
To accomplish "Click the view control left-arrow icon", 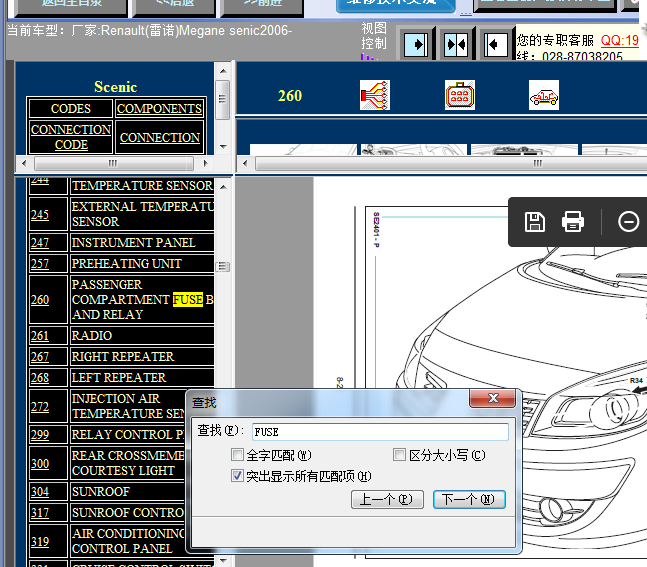I will coord(495,44).
